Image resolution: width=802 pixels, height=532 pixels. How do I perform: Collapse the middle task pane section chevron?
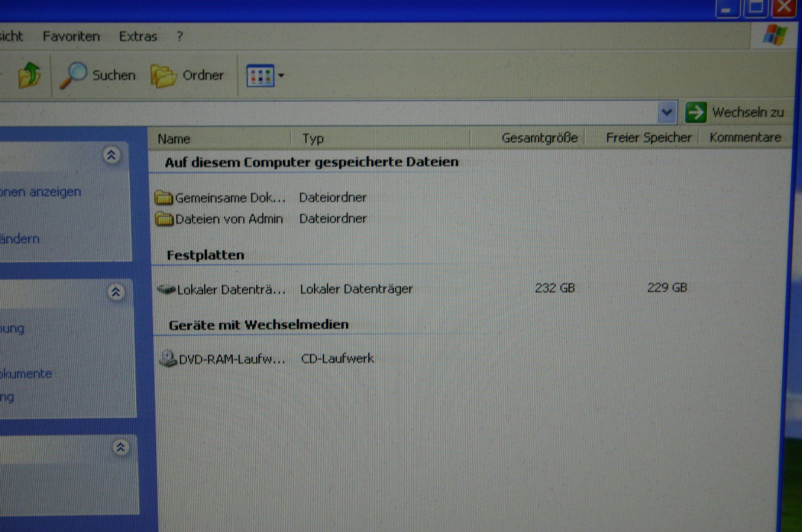116,292
